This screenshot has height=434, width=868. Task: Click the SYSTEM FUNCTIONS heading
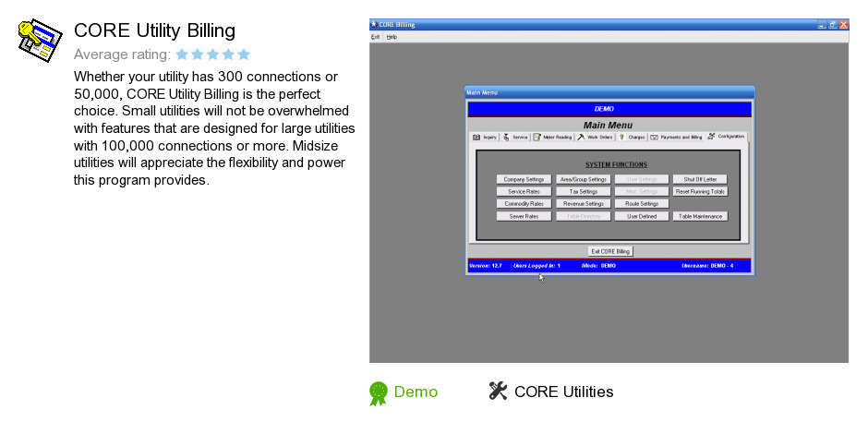click(616, 164)
